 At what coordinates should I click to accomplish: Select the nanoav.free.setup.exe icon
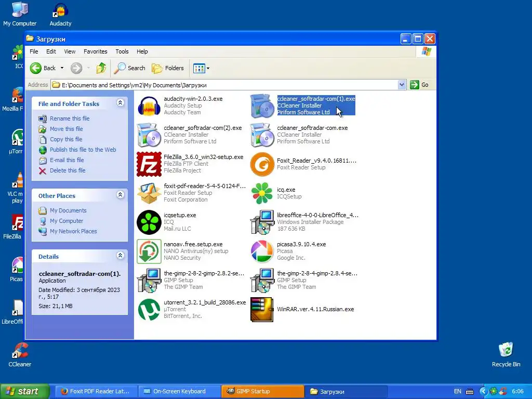pyautogui.click(x=149, y=251)
